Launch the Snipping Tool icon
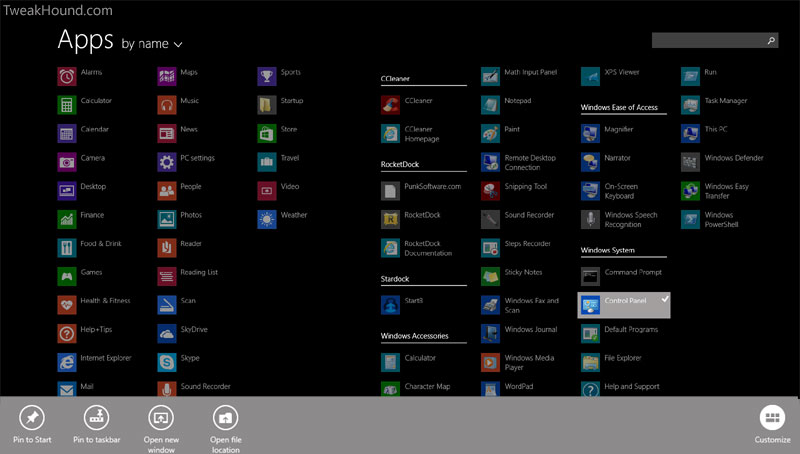This screenshot has height=454, width=800. coord(490,191)
